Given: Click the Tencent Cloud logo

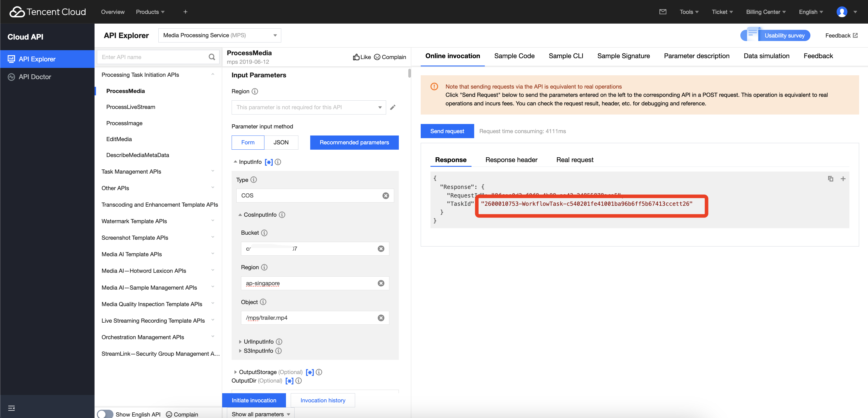Looking at the screenshot, I should pyautogui.click(x=48, y=12).
